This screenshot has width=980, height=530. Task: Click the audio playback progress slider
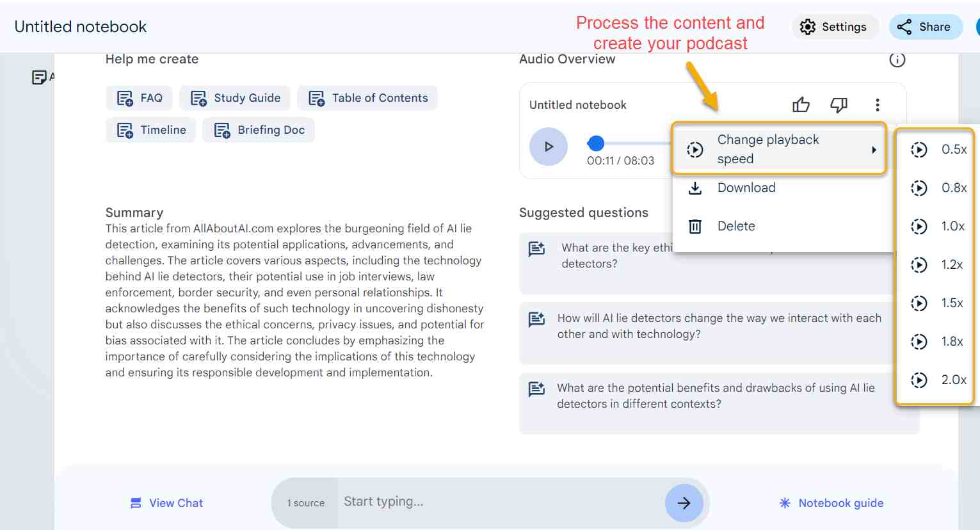[597, 144]
